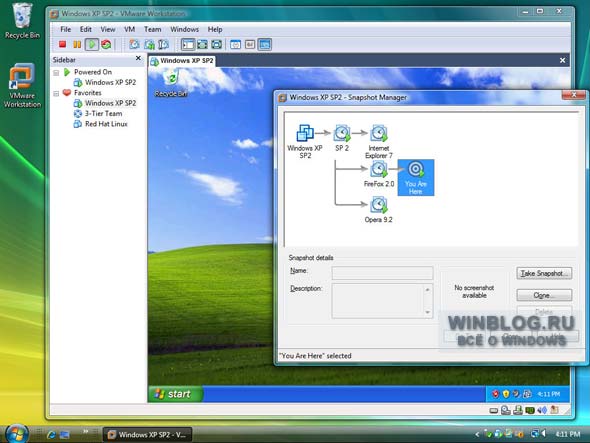
Task: Close the Snapshot Manager dialog
Action: pos(573,95)
